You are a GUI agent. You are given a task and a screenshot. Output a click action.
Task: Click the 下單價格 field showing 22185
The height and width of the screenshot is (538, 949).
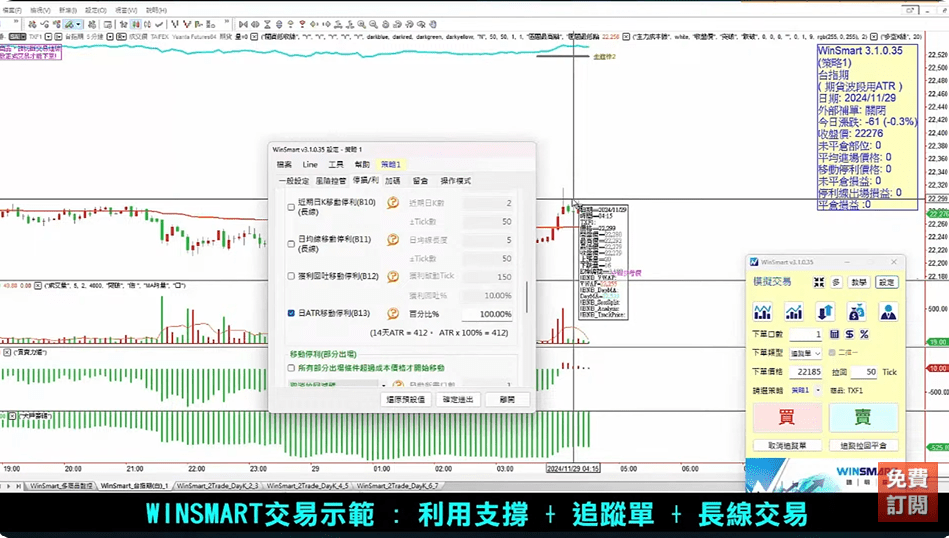(x=806, y=372)
